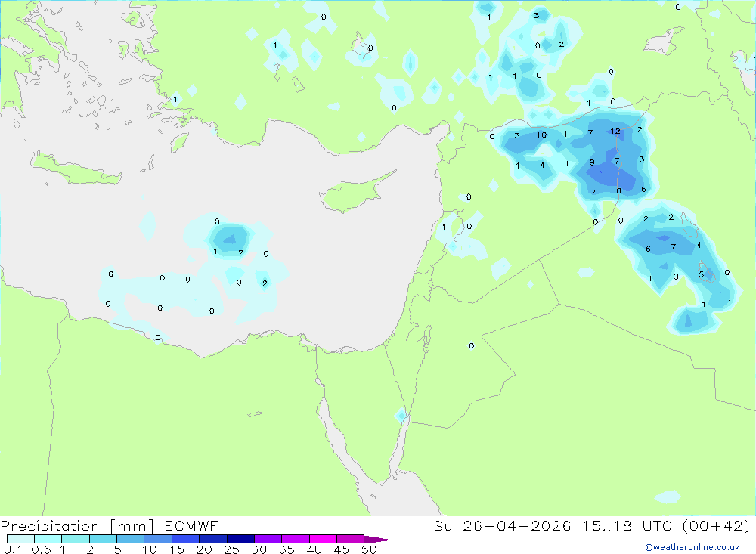
Task: Open the weatheronline.co.uk copyright link
Action: 692,547
